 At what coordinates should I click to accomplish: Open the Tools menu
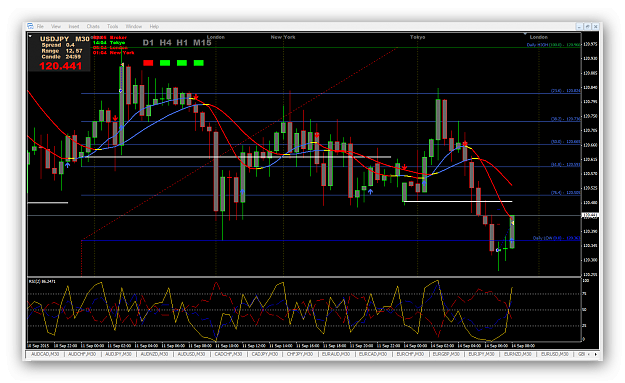tap(112, 26)
